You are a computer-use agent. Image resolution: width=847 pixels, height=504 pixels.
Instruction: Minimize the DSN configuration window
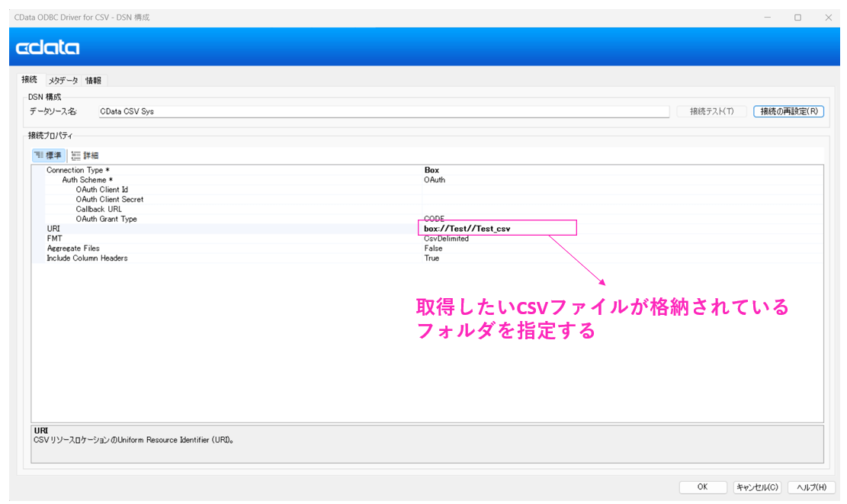point(767,18)
